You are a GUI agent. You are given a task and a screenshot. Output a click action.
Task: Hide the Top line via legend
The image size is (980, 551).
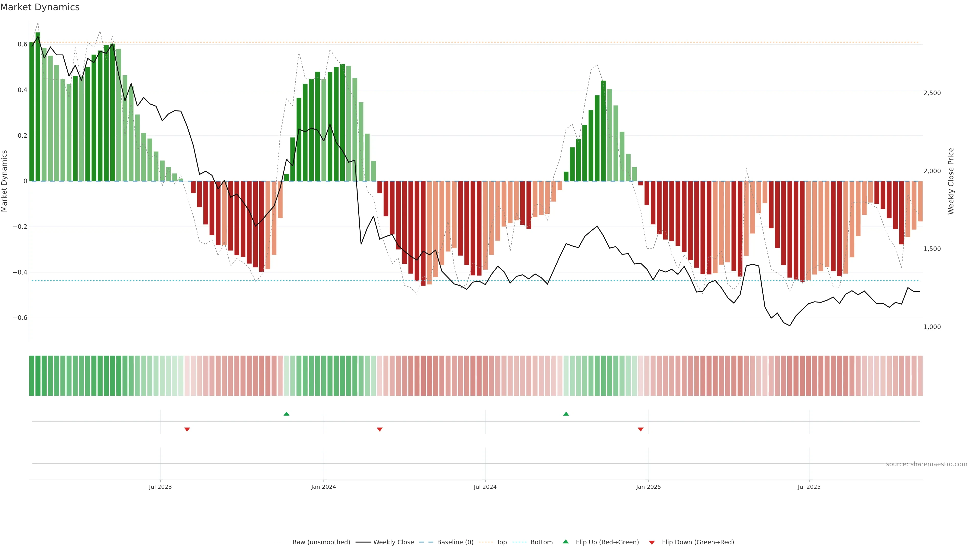501,542
